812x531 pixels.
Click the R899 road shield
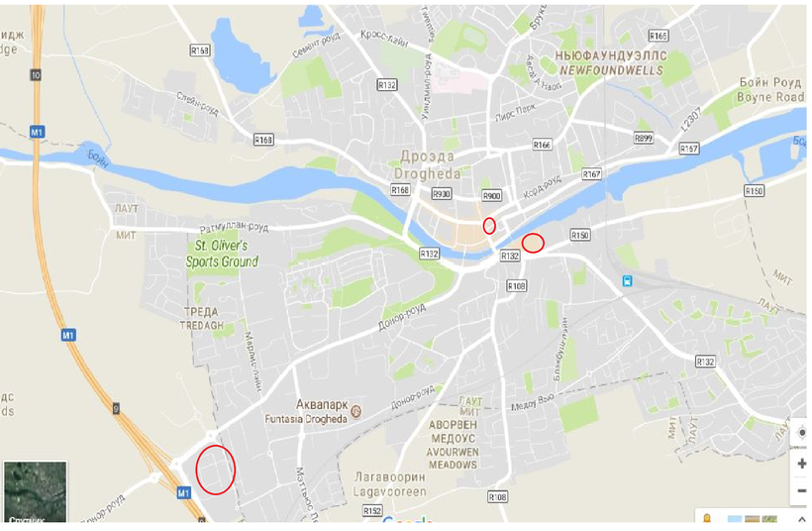coord(644,138)
